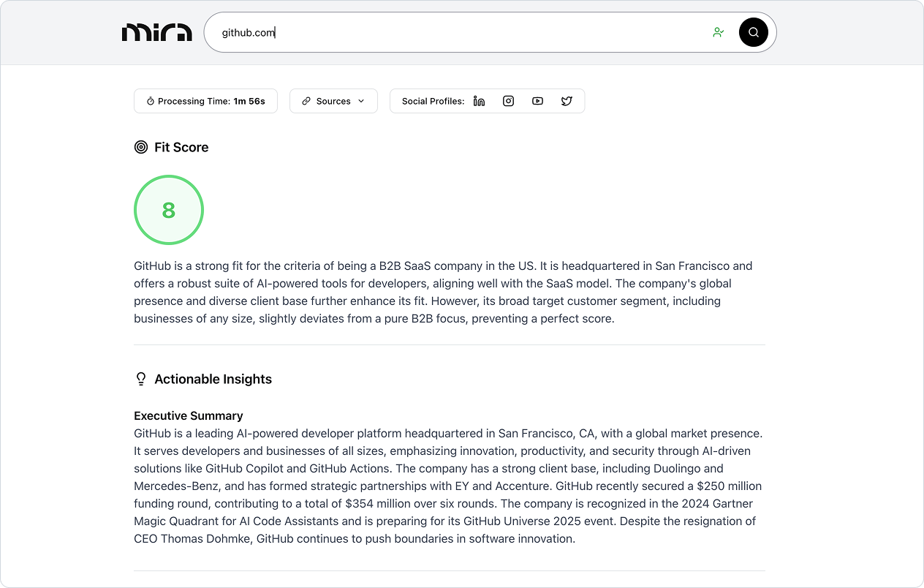Click the black search button
Viewport: 924px width, 588px height.
coord(753,32)
